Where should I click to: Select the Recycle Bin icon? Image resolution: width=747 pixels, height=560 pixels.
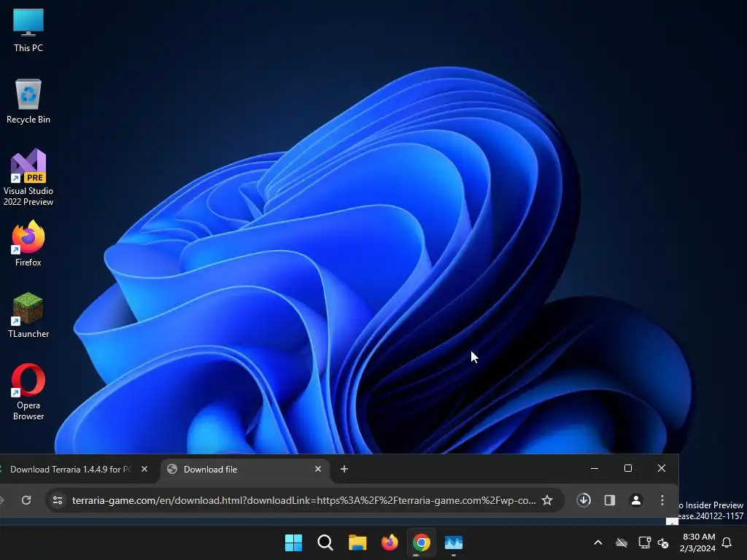(x=28, y=101)
